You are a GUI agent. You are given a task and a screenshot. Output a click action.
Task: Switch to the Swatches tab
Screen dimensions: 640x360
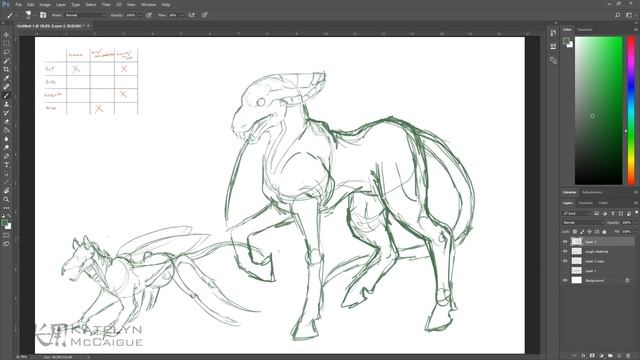(584, 29)
